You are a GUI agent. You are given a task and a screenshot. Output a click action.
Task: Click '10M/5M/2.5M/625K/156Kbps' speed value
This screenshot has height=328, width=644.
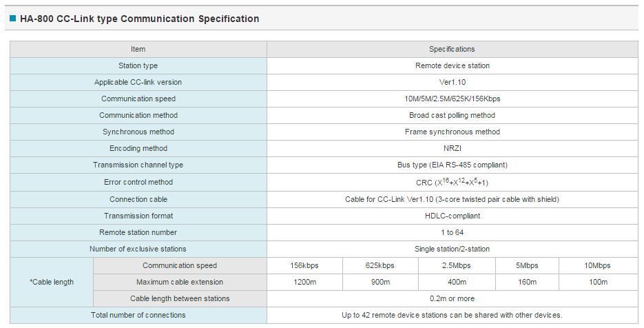click(x=453, y=99)
